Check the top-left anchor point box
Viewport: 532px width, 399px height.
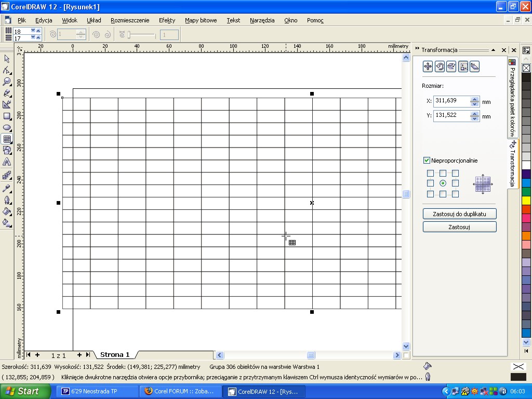430,173
